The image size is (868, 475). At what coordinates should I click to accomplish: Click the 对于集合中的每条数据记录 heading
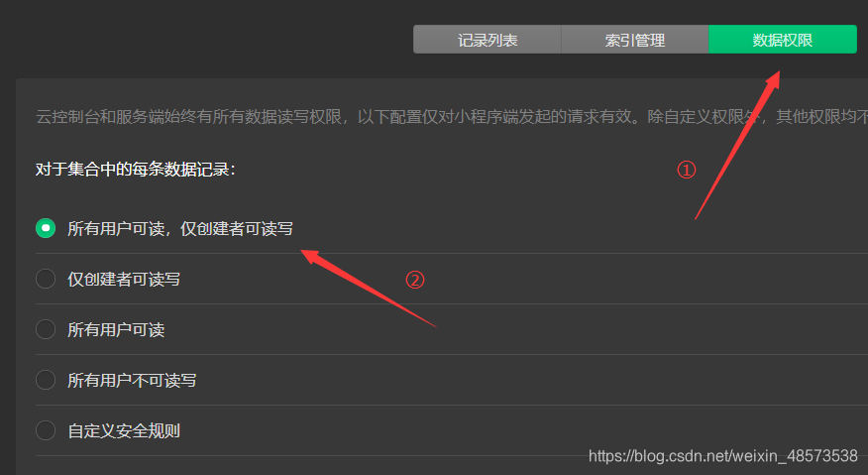(x=136, y=169)
